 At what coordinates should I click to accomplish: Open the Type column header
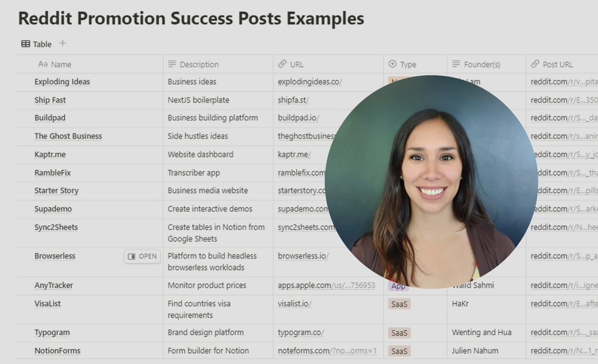(x=415, y=64)
